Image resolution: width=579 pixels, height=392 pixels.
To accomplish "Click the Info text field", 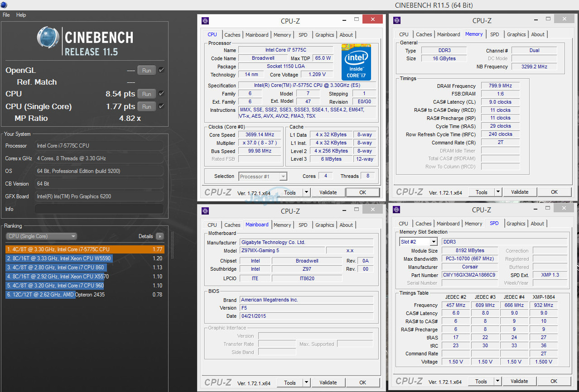I will (x=98, y=209).
